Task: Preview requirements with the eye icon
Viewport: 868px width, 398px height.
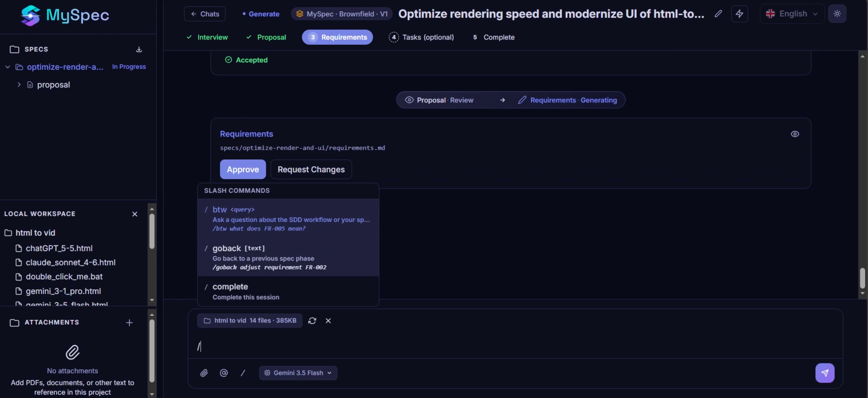Action: pyautogui.click(x=795, y=134)
